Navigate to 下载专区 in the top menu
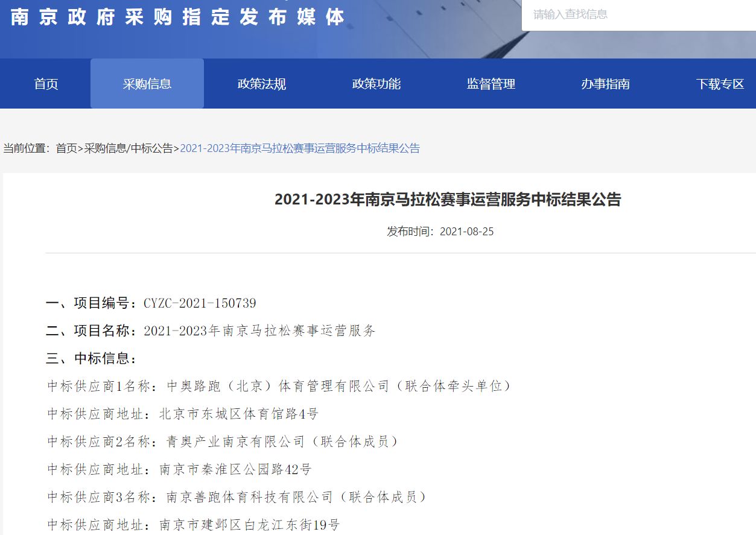Image resolution: width=756 pixels, height=535 pixels. pos(720,84)
